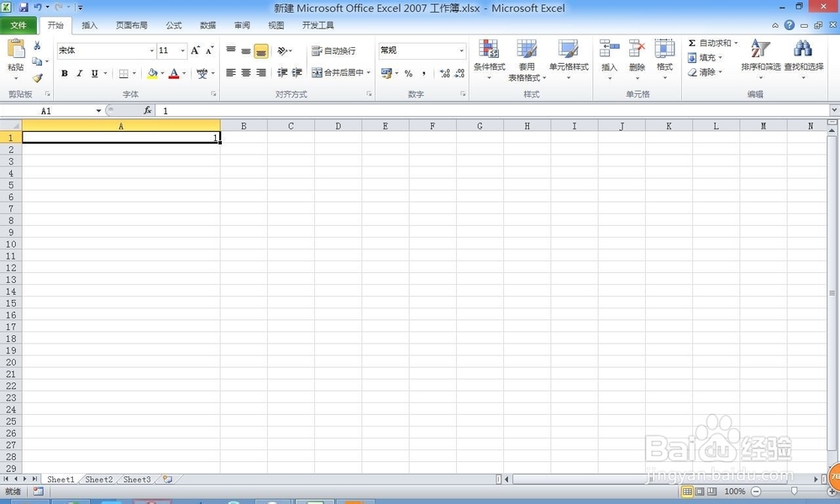Open the 清除 clear dropdown
The image size is (840, 504).
705,71
